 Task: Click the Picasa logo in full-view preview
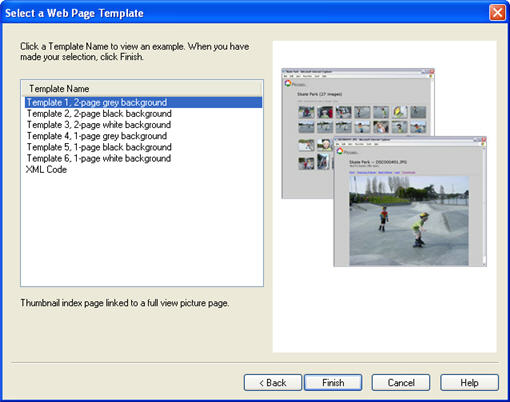tap(340, 151)
